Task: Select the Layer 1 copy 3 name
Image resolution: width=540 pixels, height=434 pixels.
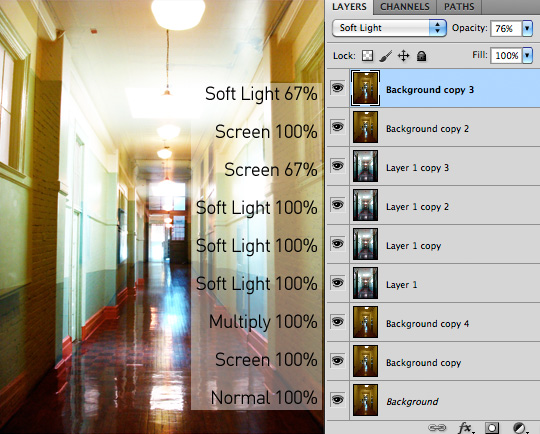Action: (x=417, y=168)
